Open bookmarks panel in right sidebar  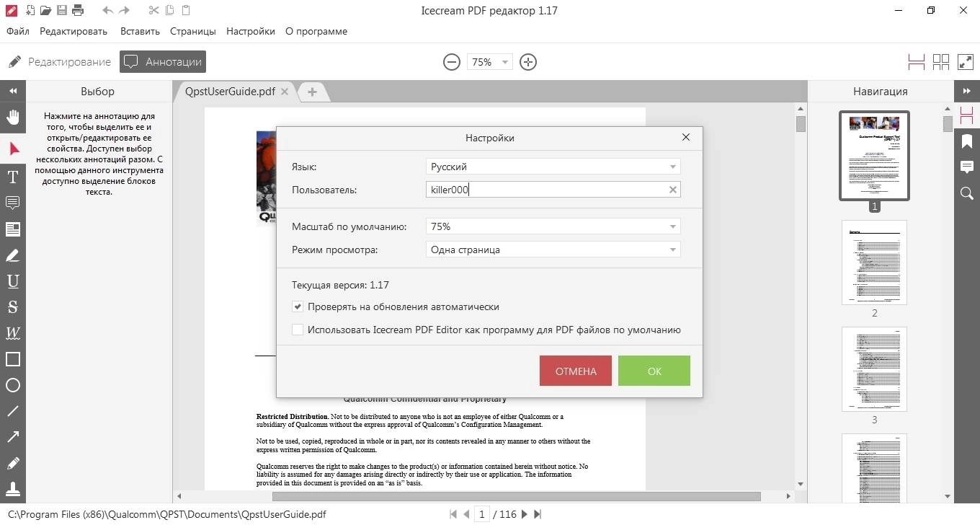[x=967, y=141]
